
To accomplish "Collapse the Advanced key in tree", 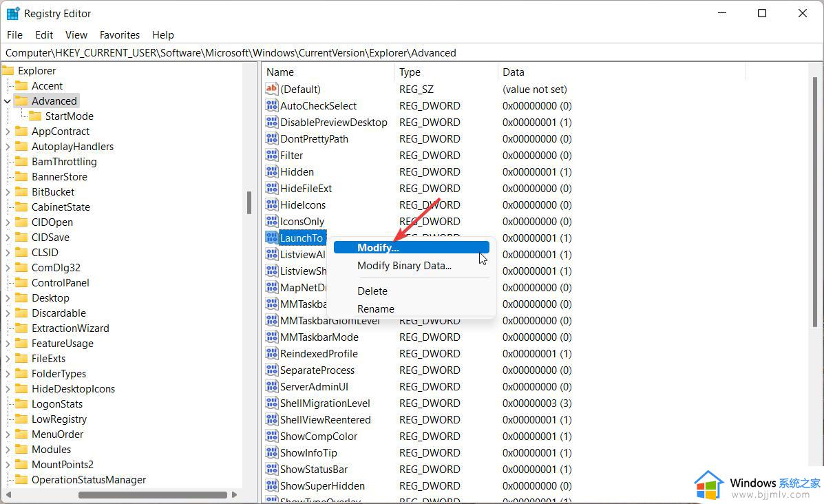I will [x=8, y=101].
